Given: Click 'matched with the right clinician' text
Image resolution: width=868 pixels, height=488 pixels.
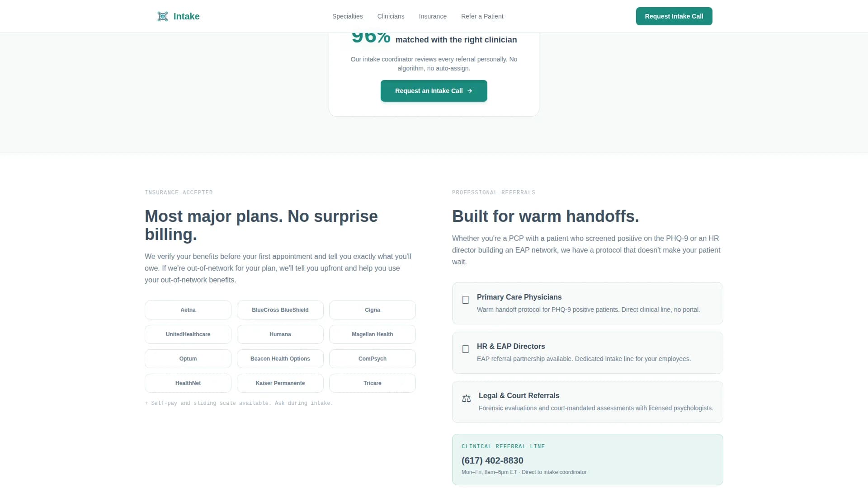Looking at the screenshot, I should click(456, 40).
